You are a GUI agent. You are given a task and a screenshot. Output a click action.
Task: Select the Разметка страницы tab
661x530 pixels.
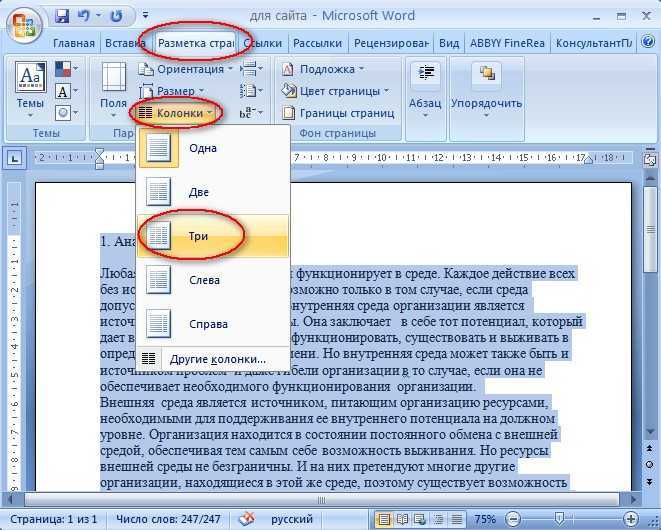point(196,43)
